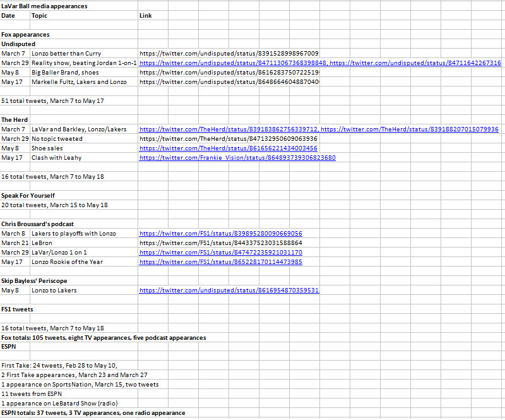The height and width of the screenshot is (420, 505).
Task: Select the 'Lonzo better than Curry' cell
Action: (66, 54)
